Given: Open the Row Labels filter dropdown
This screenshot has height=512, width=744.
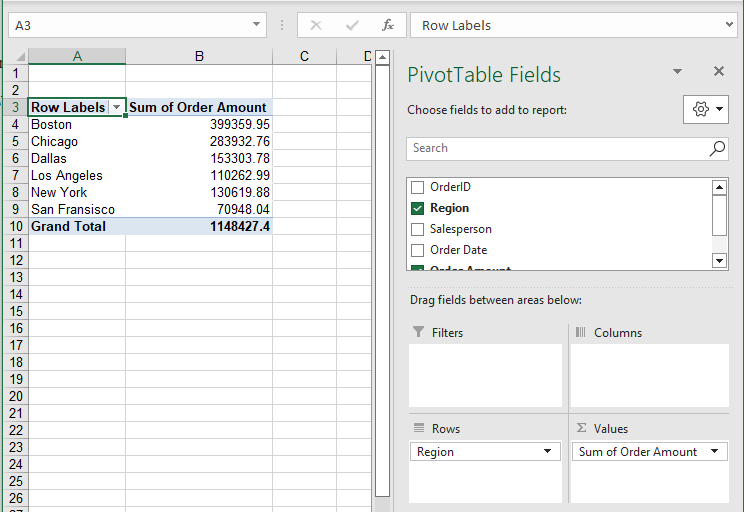Looking at the screenshot, I should click(x=117, y=107).
